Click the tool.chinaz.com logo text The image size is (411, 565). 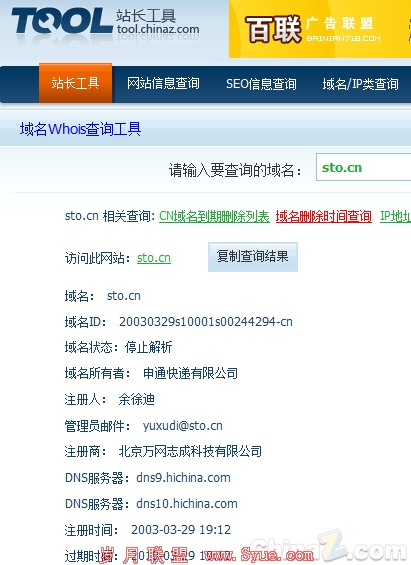click(x=158, y=29)
